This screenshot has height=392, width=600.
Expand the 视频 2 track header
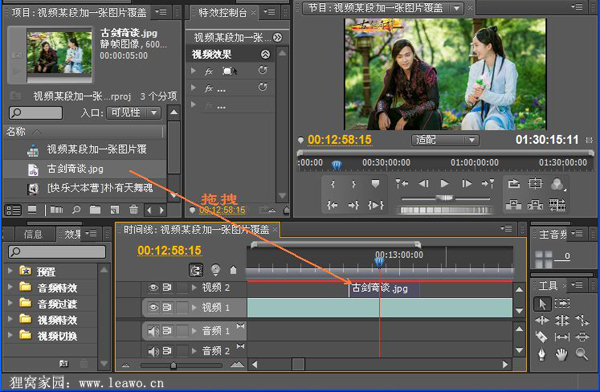(194, 287)
